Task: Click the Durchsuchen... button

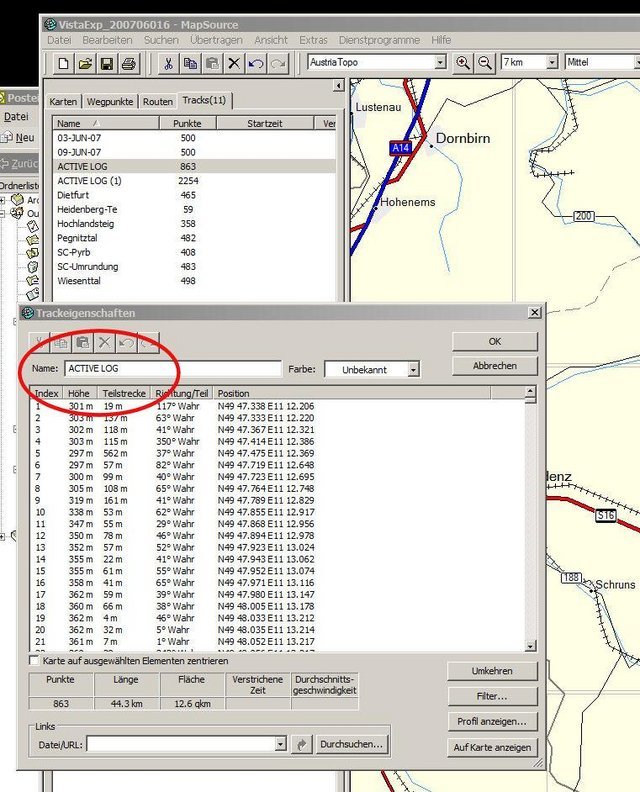Action: point(351,744)
